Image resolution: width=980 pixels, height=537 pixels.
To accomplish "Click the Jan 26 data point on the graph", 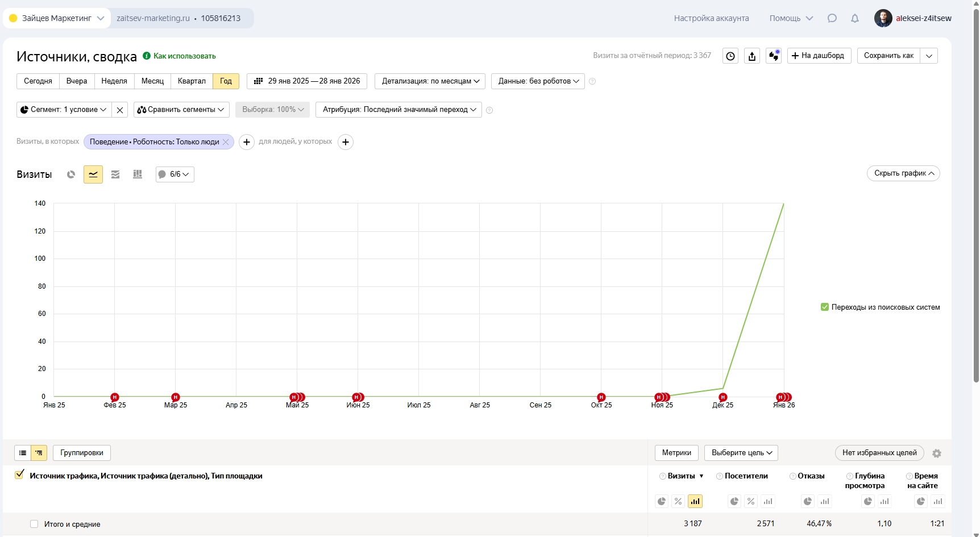I will 783,204.
